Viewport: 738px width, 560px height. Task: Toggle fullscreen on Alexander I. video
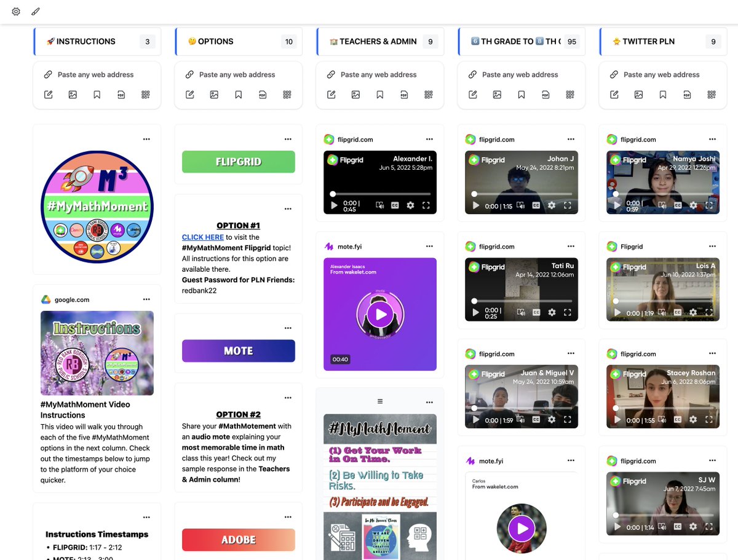tap(426, 205)
